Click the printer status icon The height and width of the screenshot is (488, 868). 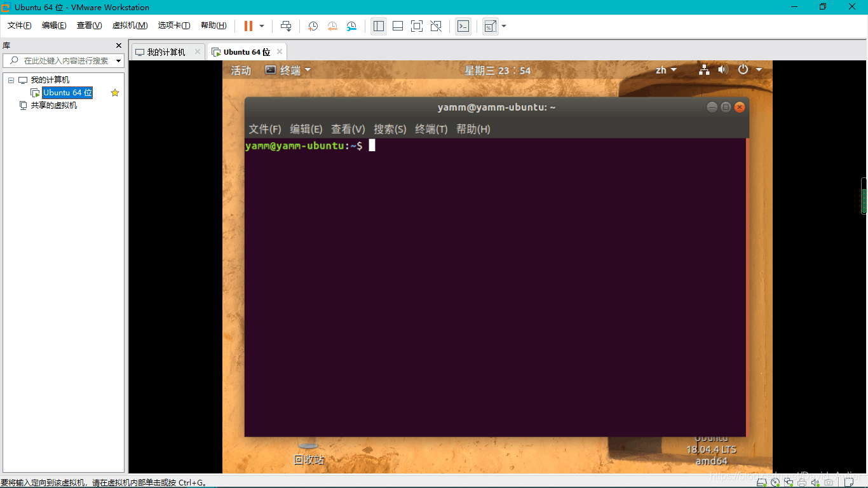[802, 482]
